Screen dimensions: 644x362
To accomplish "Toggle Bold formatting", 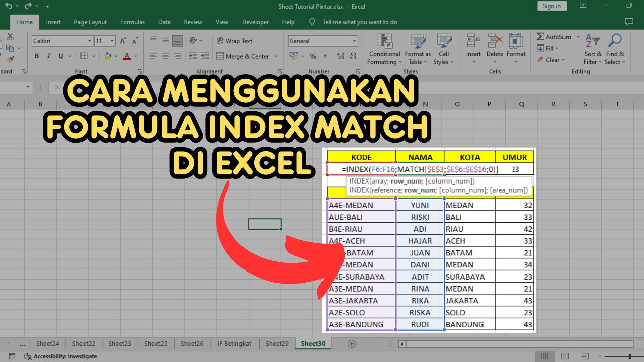I will coord(37,56).
